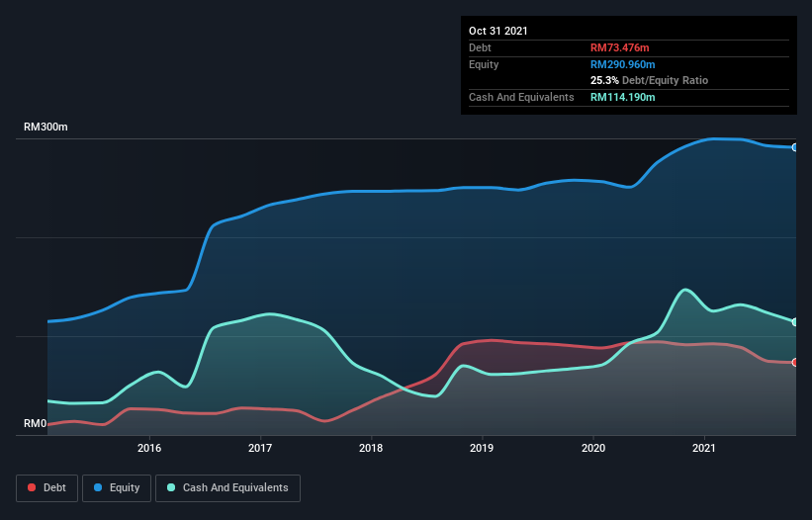Click the 2020 x-axis label

[x=593, y=448]
